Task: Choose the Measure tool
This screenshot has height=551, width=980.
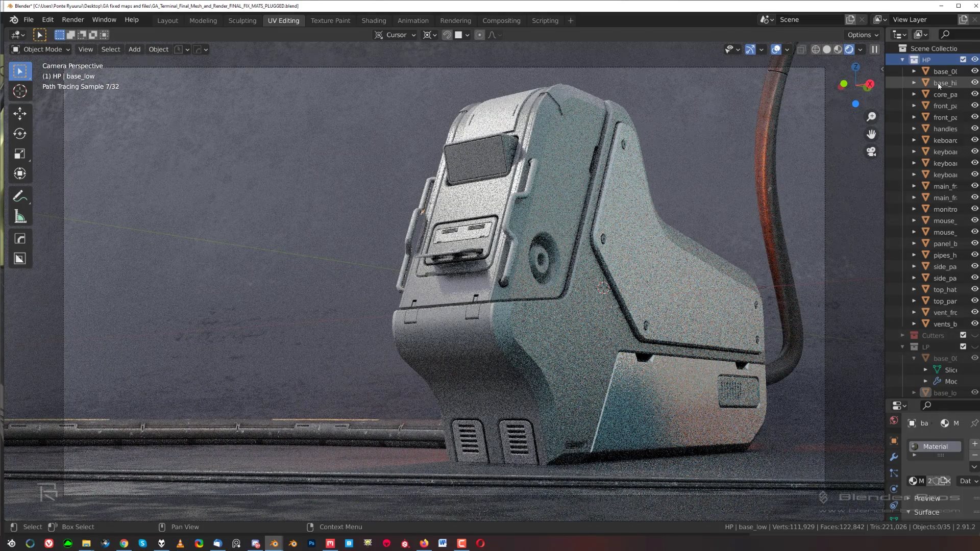Action: tap(20, 217)
